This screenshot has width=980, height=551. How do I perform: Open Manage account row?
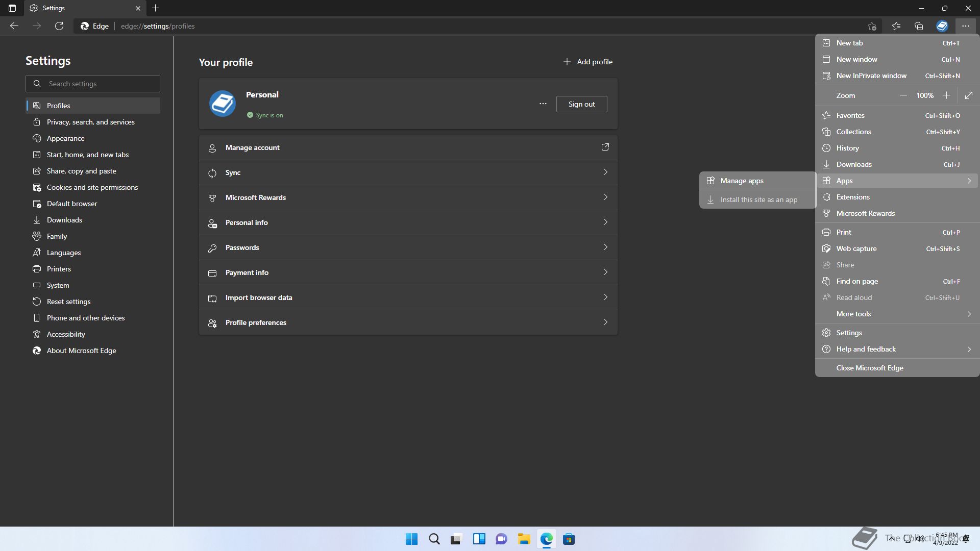click(x=408, y=147)
